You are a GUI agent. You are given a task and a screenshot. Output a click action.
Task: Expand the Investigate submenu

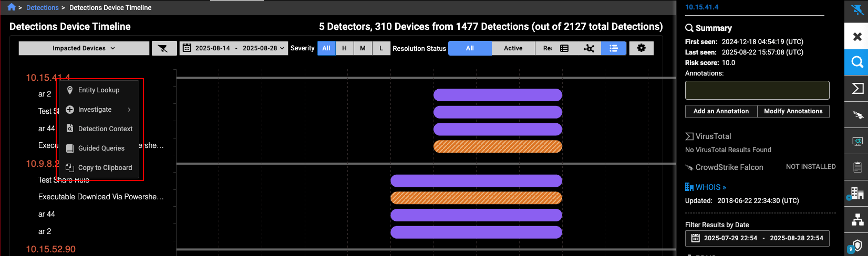click(98, 110)
